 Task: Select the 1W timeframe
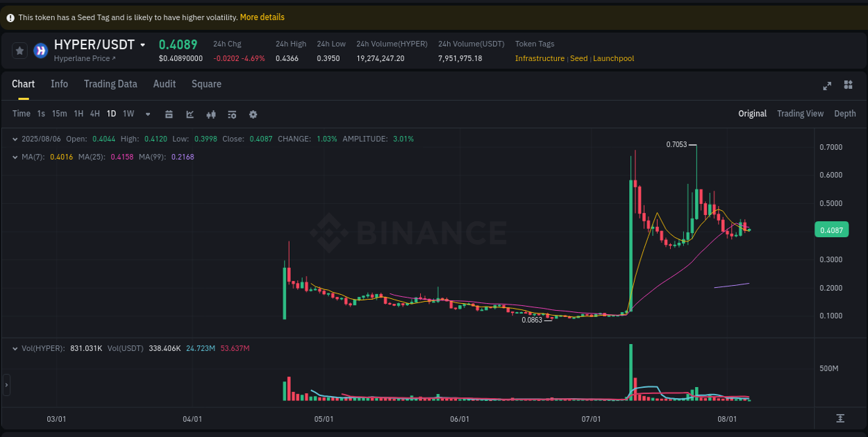coord(128,114)
